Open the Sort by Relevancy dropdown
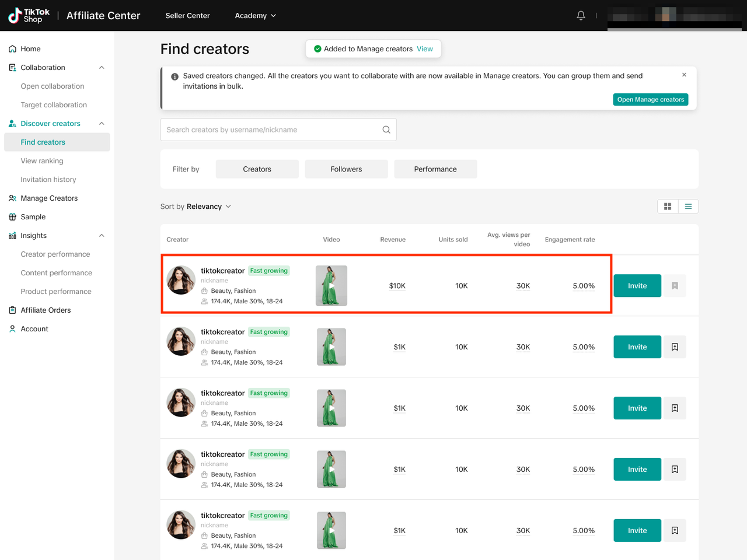 click(196, 206)
